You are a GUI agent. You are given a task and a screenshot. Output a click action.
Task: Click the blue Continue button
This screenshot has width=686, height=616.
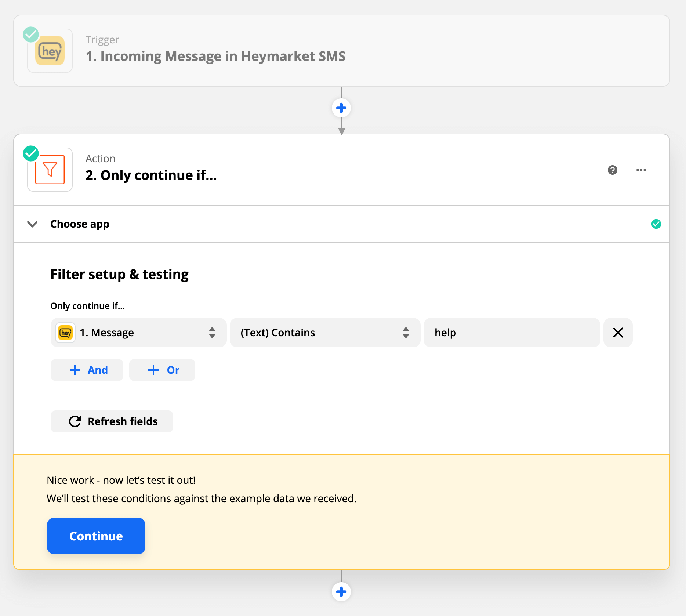coord(96,536)
